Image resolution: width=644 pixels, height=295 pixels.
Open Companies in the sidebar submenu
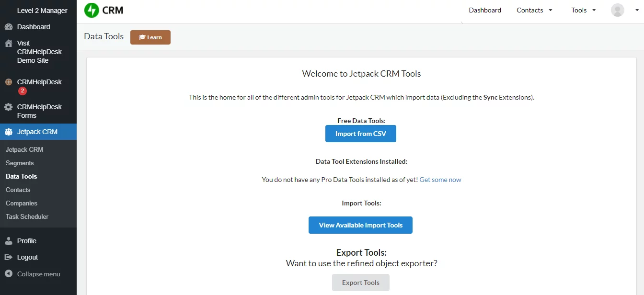(x=22, y=203)
